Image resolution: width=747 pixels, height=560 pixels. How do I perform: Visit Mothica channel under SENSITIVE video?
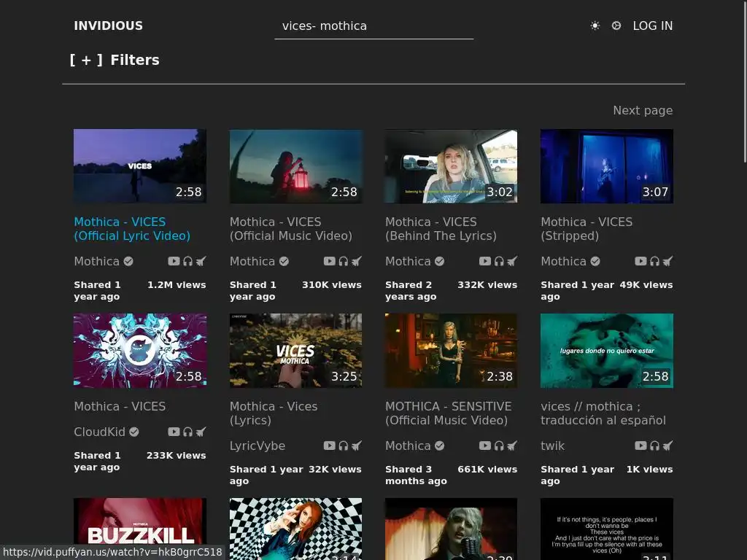pyautogui.click(x=409, y=446)
